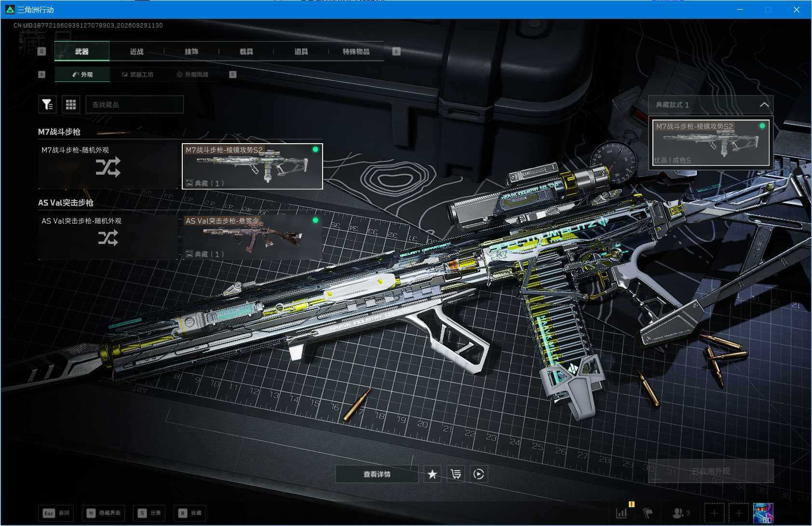Screen dimensions: 812x526
Task: Select M7战斗步枪-棱镜攻势S2 skin card
Action: click(x=252, y=166)
